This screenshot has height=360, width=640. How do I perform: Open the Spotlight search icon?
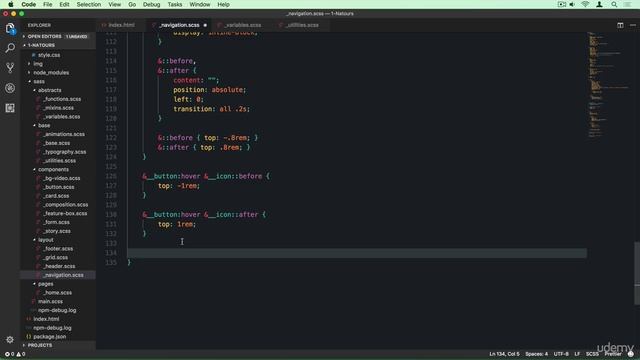tap(614, 4)
